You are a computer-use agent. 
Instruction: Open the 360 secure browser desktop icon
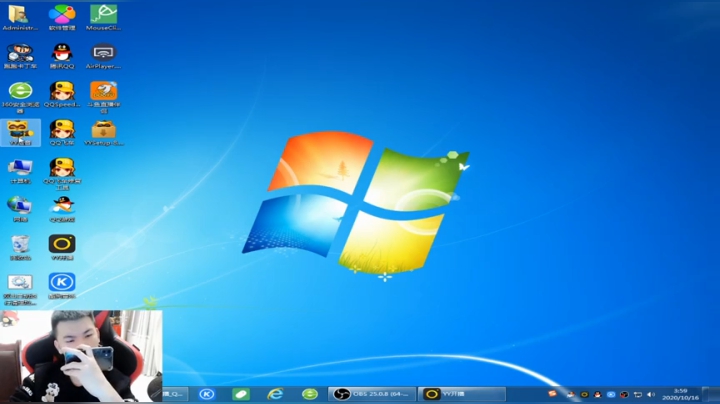coord(20,97)
